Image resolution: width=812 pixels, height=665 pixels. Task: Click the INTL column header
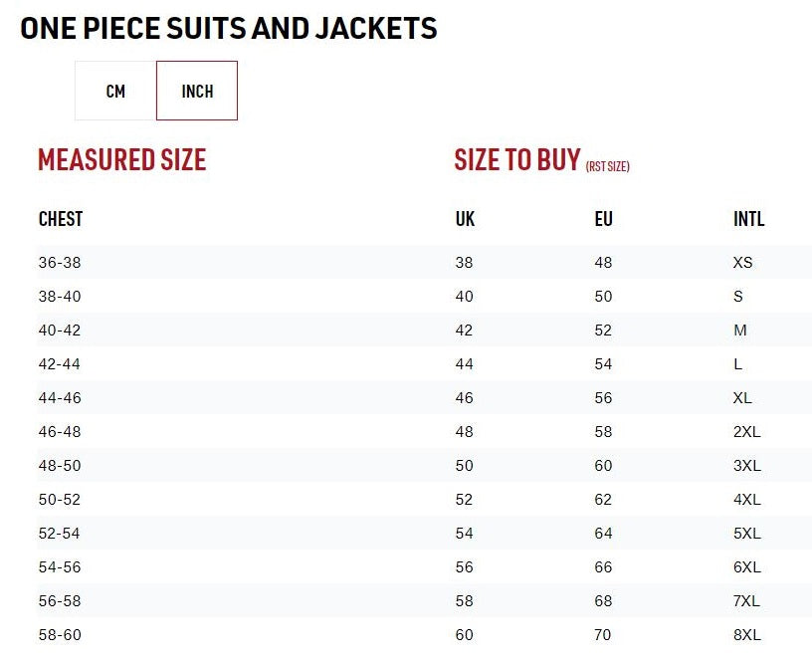[747, 219]
